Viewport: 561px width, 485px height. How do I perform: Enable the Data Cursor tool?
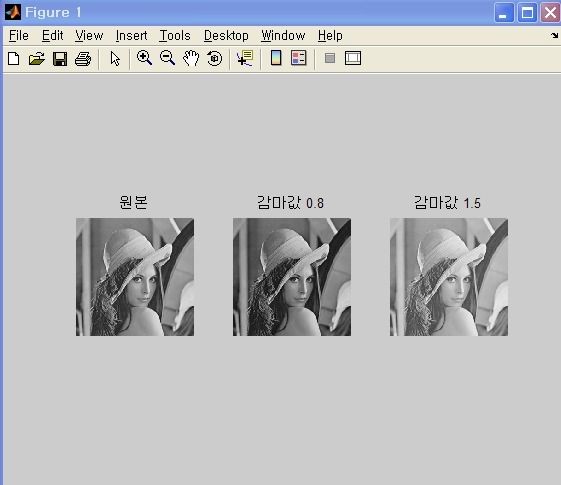245,58
